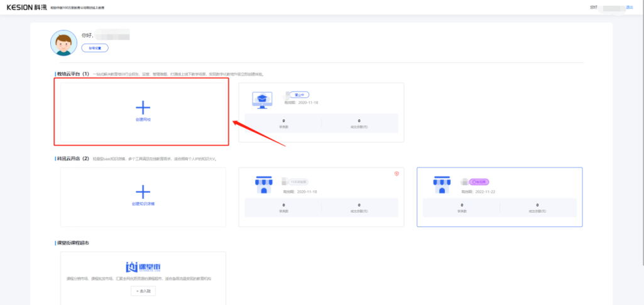Click the plus icon to create online school
This screenshot has height=305, width=644.
coord(143,106)
